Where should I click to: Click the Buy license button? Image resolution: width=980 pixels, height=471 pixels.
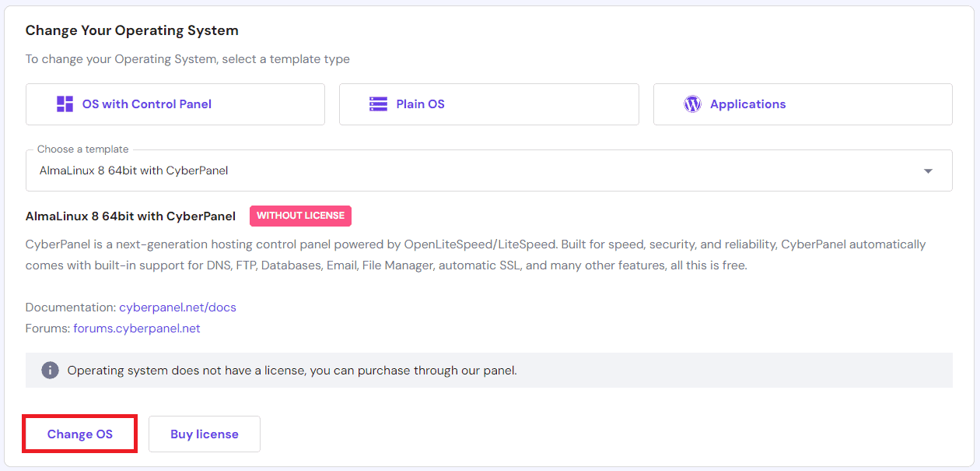tap(204, 434)
